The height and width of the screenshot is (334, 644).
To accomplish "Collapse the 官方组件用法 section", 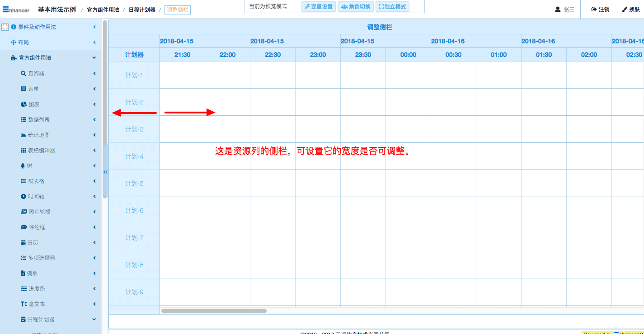I will coord(94,58).
